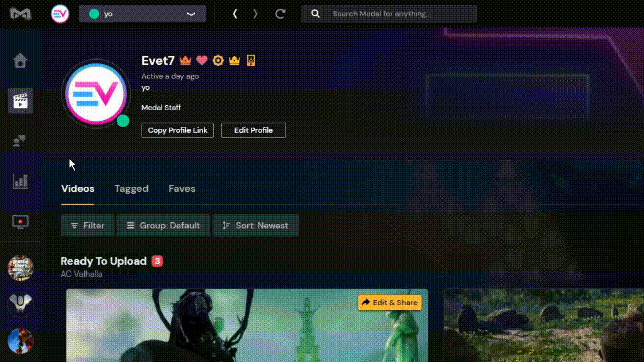
Task: Click Edit Profile button
Action: pyautogui.click(x=254, y=130)
